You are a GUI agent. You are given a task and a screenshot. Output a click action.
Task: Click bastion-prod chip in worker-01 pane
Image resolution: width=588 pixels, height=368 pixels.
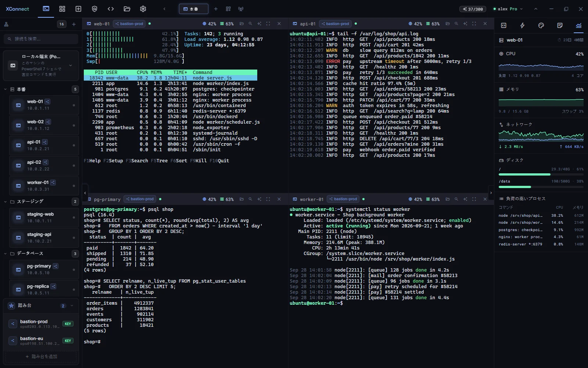(343, 199)
